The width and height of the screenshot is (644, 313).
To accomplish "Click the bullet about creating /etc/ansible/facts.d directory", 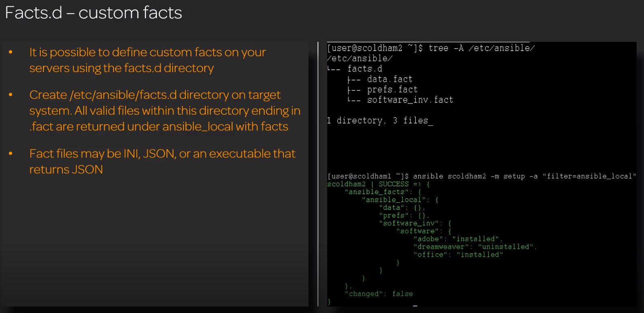I will coord(164,111).
